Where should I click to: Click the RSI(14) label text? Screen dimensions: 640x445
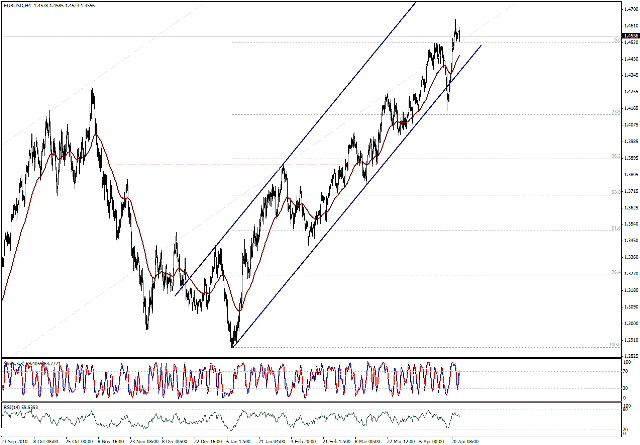(x=20, y=407)
